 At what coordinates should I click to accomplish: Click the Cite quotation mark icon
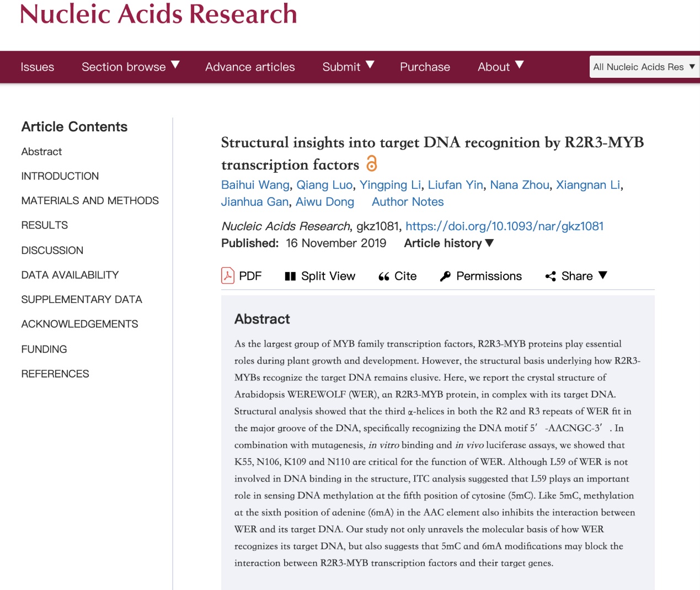tap(384, 277)
